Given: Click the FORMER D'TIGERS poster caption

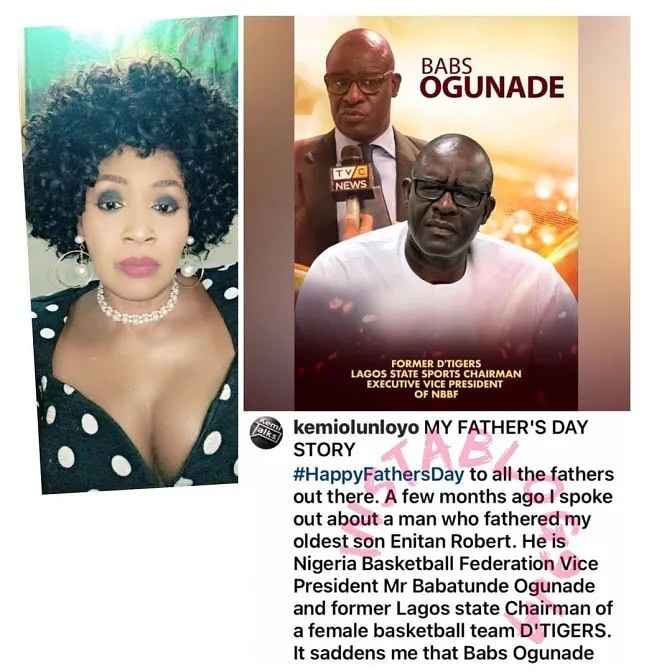Looking at the screenshot, I should [436, 364].
